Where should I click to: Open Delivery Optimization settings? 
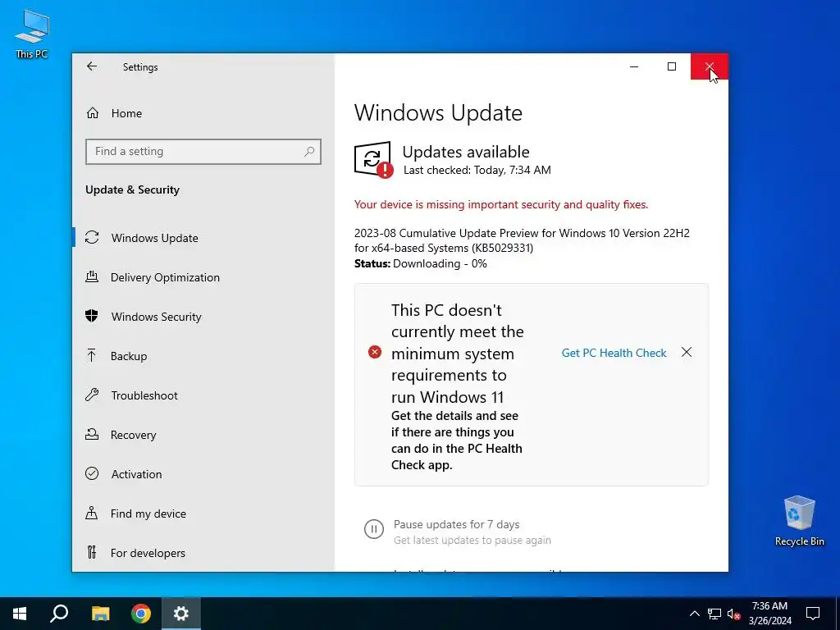click(x=203, y=277)
